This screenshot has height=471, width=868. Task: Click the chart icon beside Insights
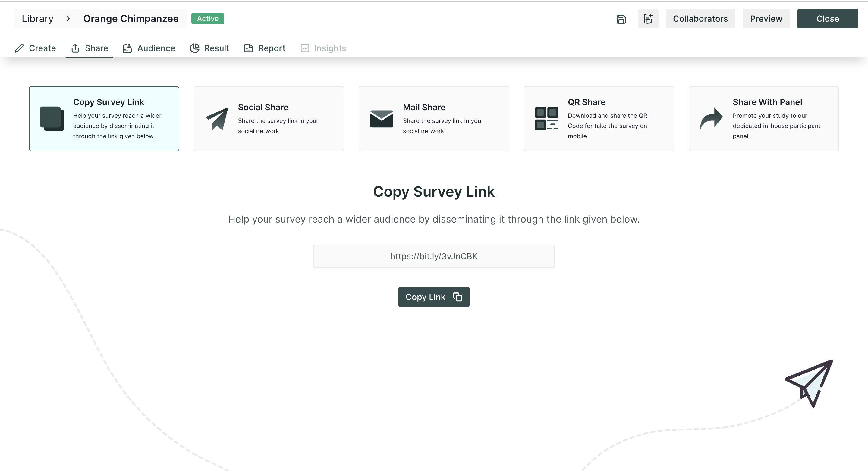[x=305, y=48]
